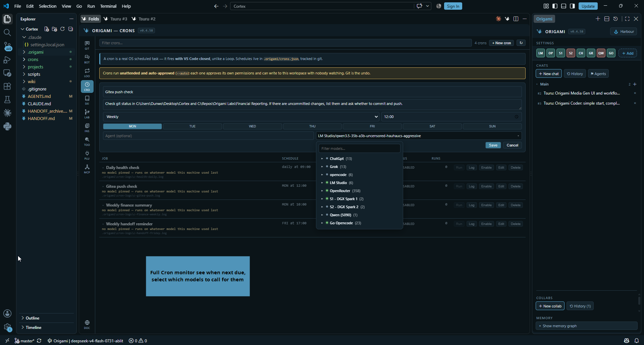Expand the crons folder in Explorer
This screenshot has width=644, height=345.
[33, 59]
